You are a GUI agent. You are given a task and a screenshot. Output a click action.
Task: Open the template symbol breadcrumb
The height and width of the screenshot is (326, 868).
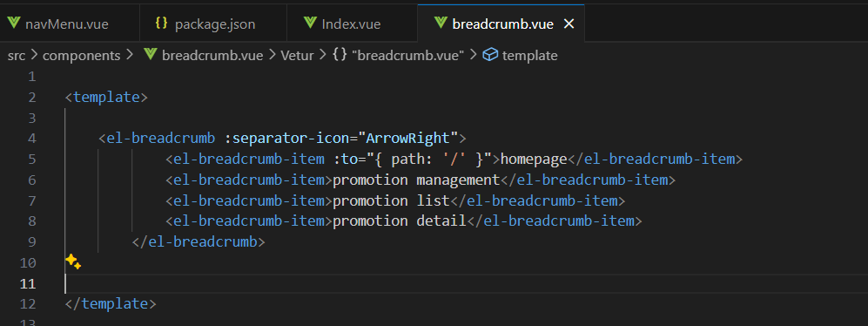click(x=530, y=56)
